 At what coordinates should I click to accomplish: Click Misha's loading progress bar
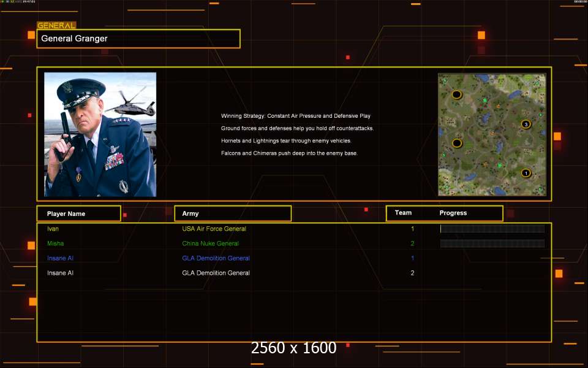click(x=492, y=243)
